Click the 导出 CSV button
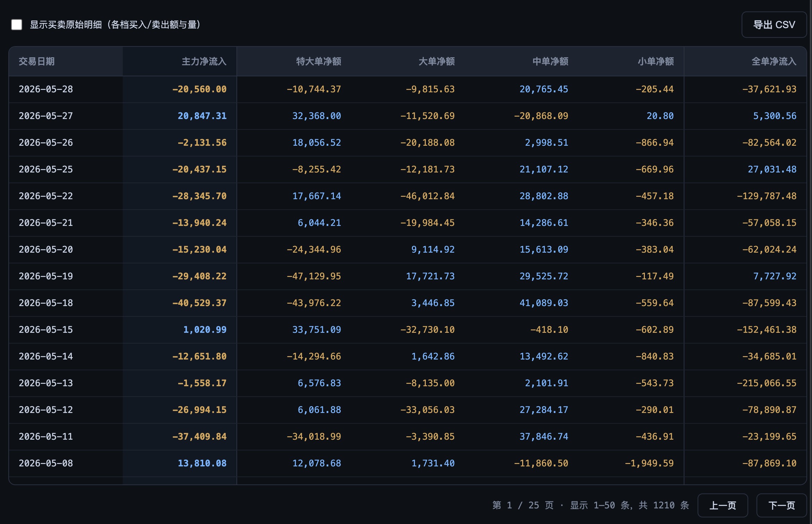 (x=774, y=25)
